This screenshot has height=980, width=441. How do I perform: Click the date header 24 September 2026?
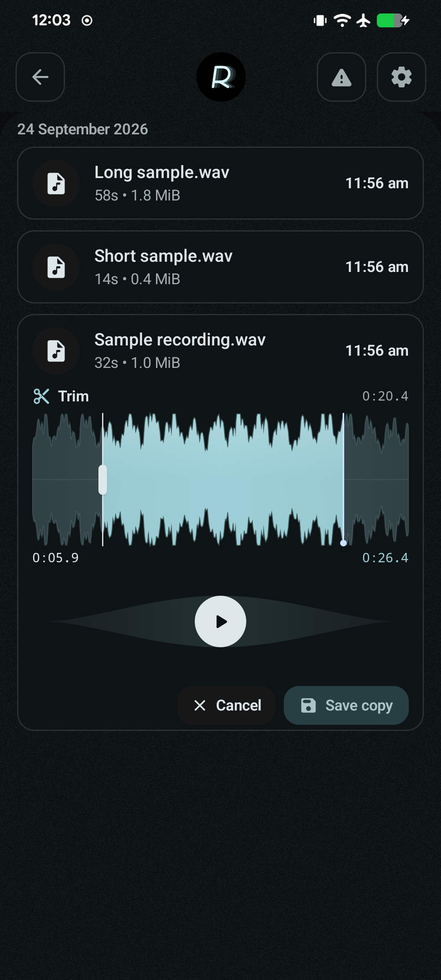click(x=82, y=129)
